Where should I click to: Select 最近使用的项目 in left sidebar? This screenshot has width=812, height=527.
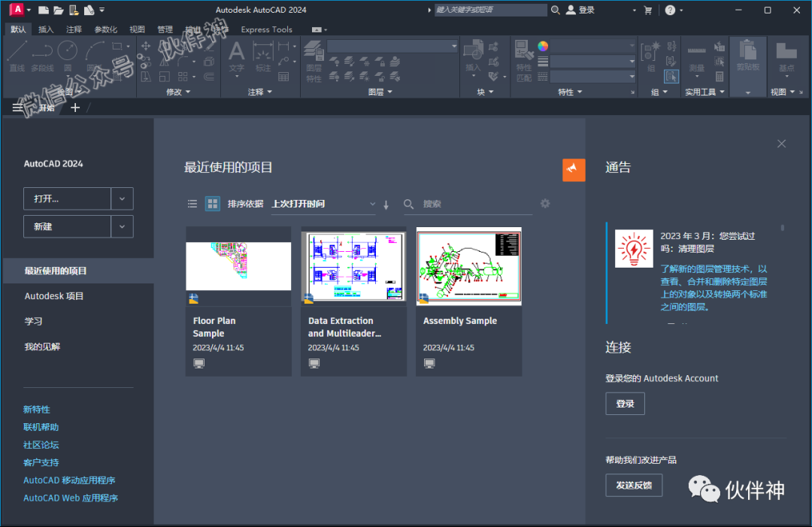78,271
